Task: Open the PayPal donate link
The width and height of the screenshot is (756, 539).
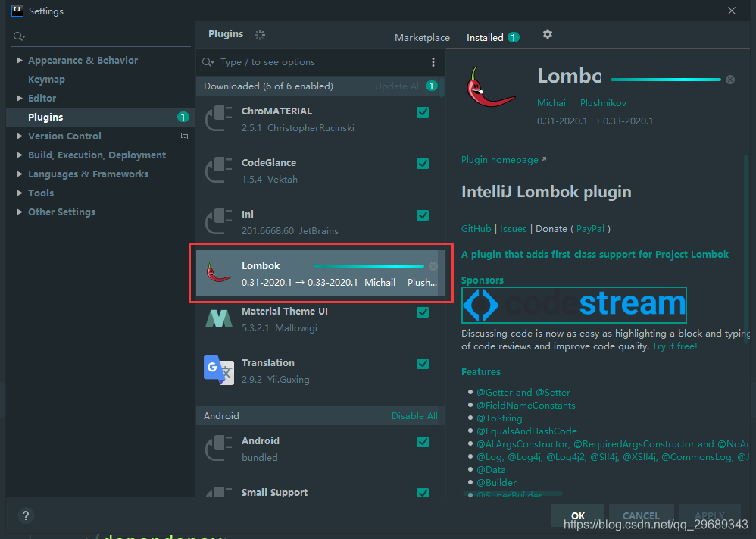Action: pos(590,229)
